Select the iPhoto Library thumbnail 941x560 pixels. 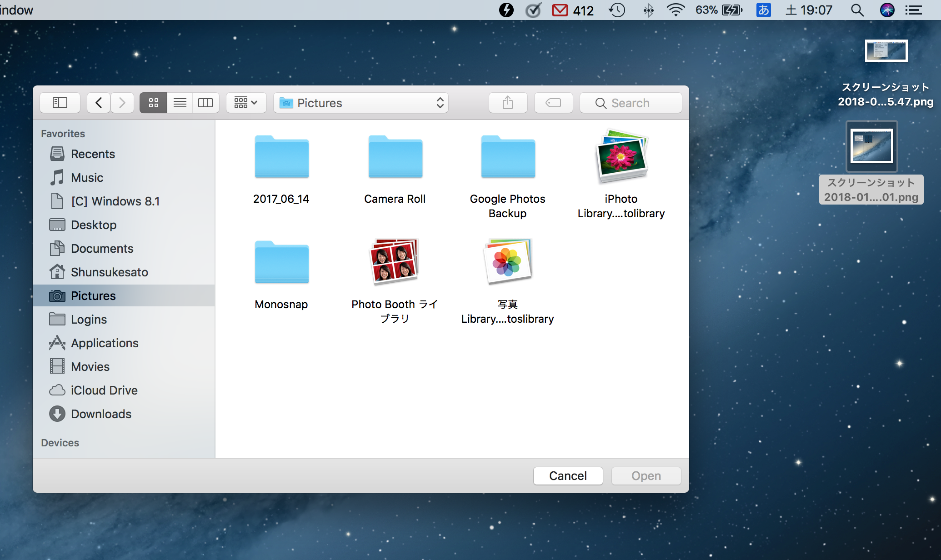[621, 156]
